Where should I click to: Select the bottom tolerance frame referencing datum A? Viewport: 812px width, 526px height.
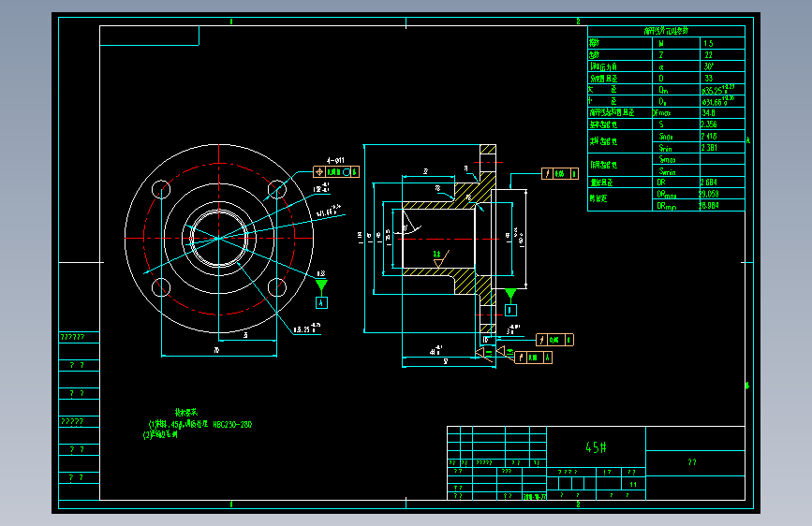[x=534, y=358]
